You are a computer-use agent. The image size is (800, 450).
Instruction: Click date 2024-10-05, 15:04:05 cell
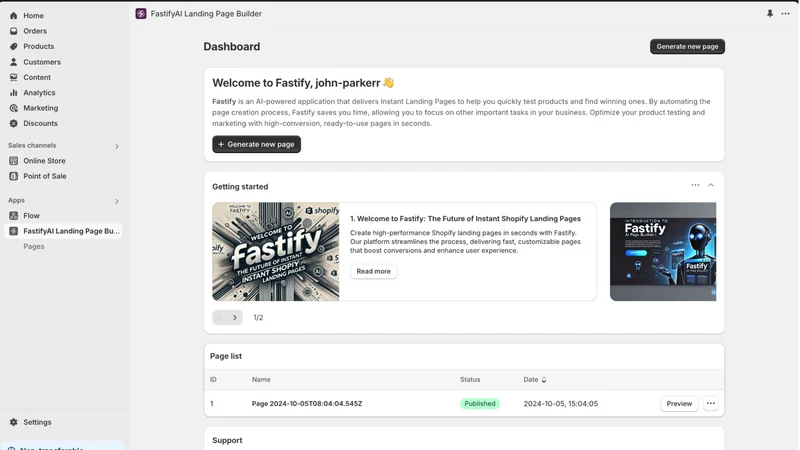(561, 404)
